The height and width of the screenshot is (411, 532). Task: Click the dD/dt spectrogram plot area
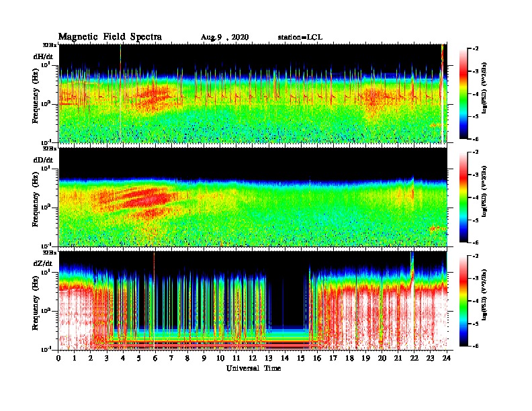pyautogui.click(x=253, y=197)
